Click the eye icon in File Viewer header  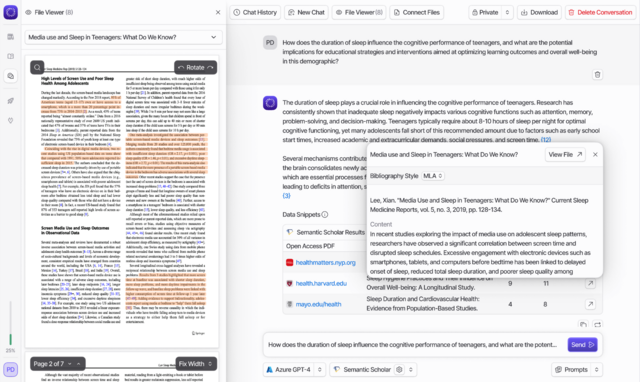pyautogui.click(x=28, y=12)
